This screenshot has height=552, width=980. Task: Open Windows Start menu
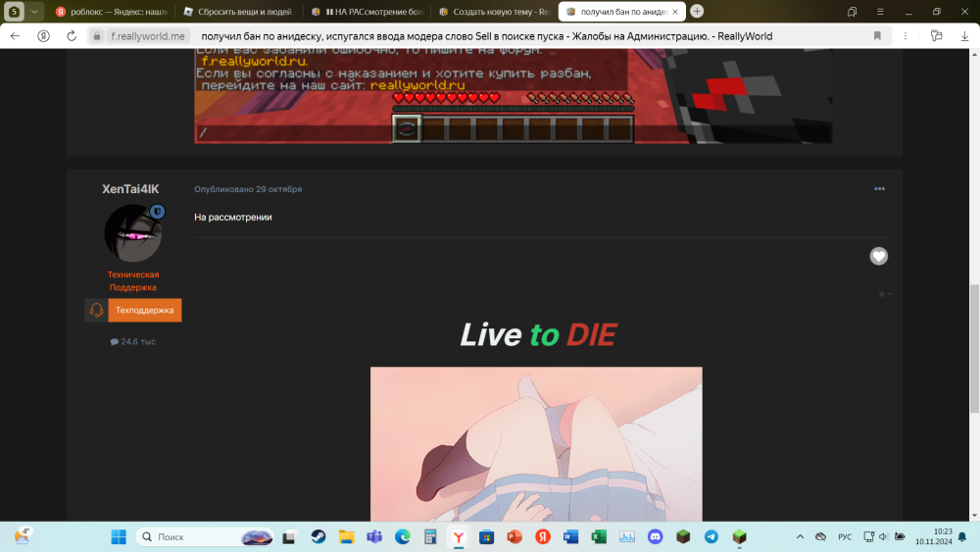(x=119, y=536)
